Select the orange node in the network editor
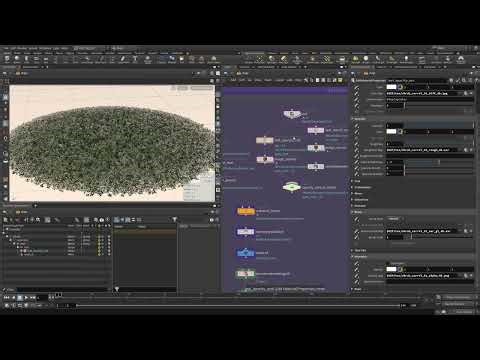Viewport: 480px width, 360px height. coord(246,211)
